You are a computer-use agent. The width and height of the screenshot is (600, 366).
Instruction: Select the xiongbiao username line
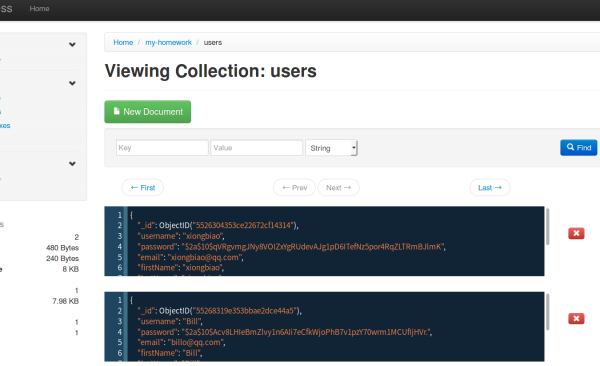181,236
